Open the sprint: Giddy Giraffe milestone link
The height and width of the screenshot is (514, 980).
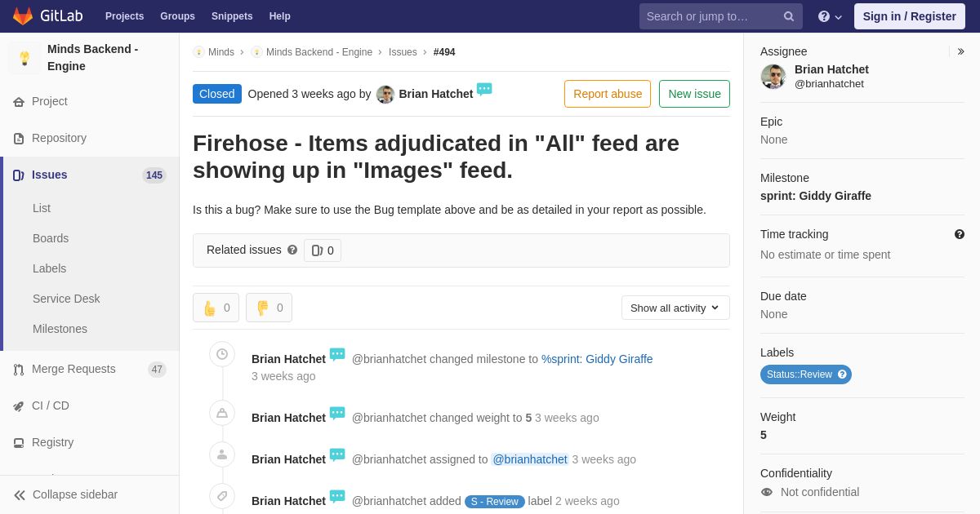pyautogui.click(x=815, y=196)
